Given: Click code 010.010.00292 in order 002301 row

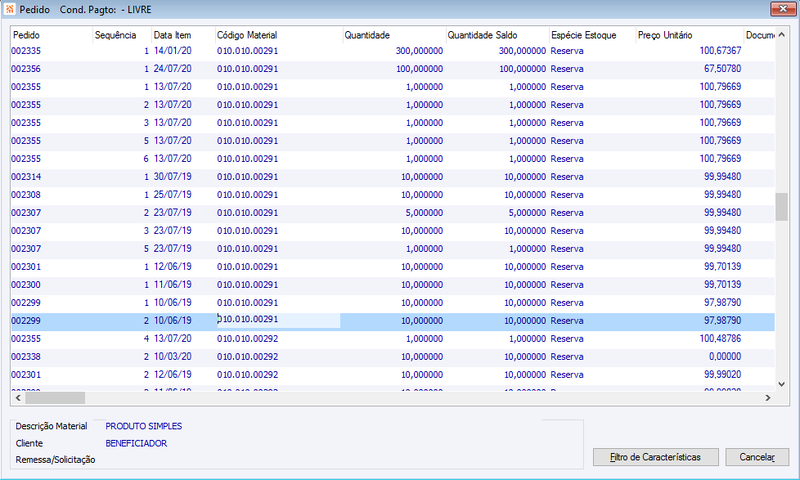Looking at the screenshot, I should coord(247,374).
